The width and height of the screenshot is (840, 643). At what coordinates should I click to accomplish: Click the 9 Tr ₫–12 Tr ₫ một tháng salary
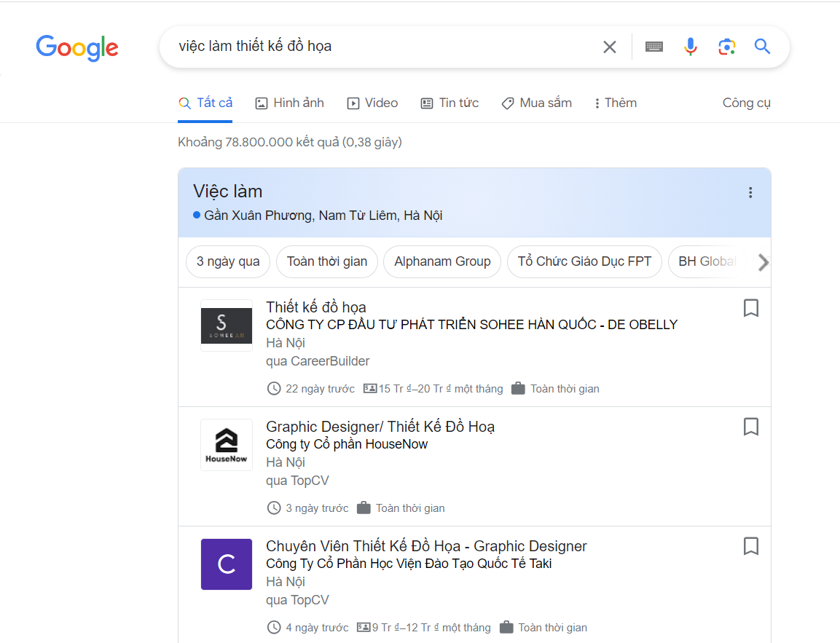431,628
